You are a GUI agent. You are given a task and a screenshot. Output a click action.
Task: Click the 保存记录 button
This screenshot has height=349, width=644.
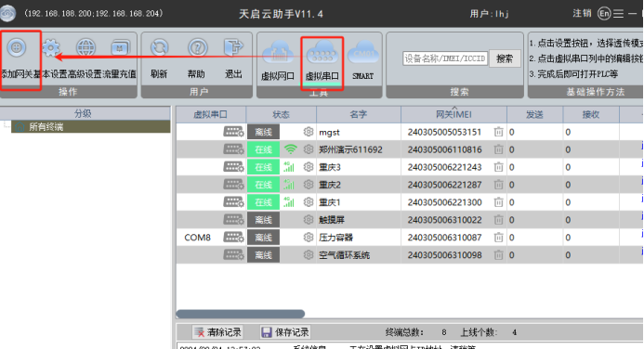coord(285,331)
